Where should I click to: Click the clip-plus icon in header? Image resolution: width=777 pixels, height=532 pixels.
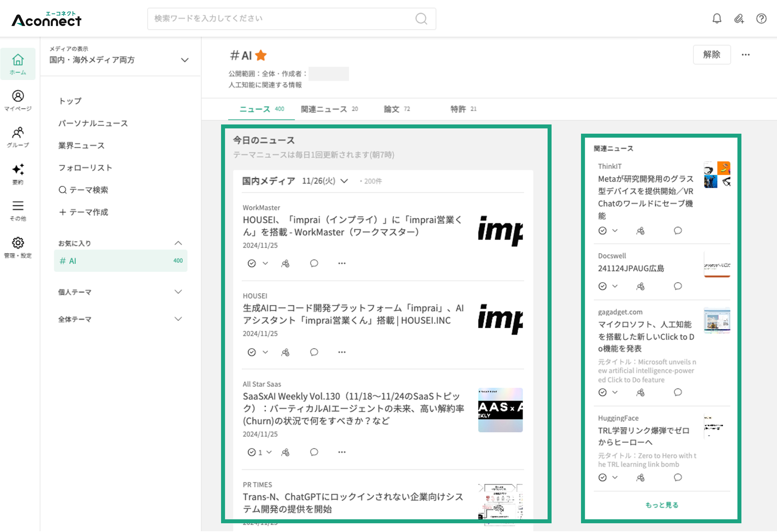(x=739, y=18)
